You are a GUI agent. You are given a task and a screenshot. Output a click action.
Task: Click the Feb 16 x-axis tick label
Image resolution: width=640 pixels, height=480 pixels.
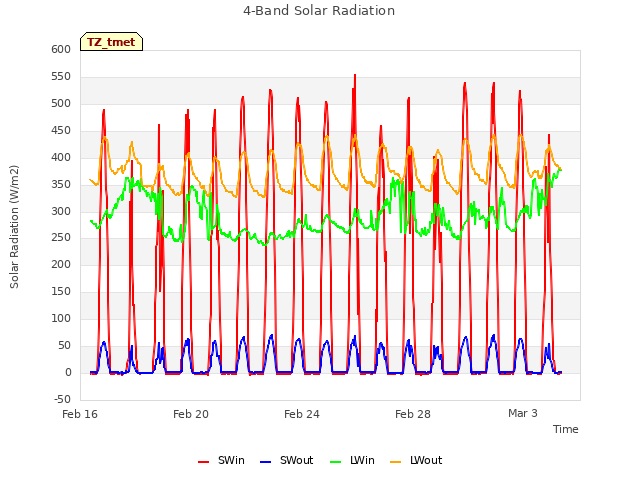click(x=80, y=414)
